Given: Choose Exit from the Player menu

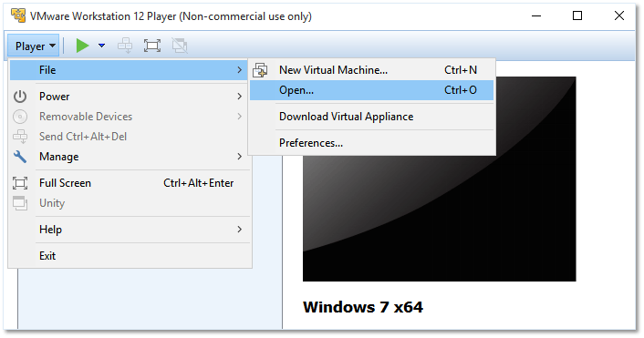Looking at the screenshot, I should point(129,256).
